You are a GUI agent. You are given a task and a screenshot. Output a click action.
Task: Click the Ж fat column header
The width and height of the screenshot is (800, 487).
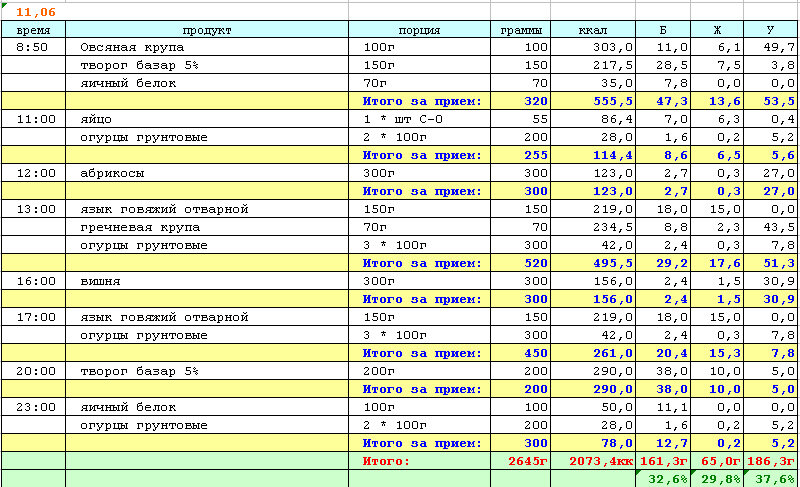click(717, 30)
